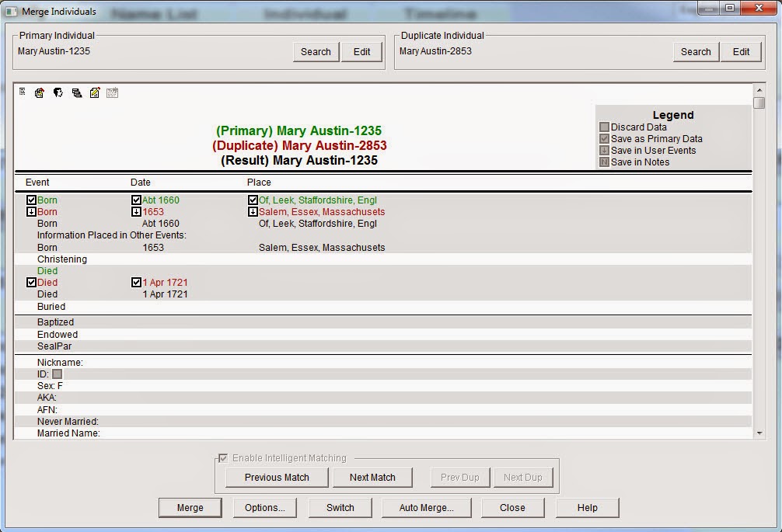782x532 pixels.
Task: Click the SealPar event row
Action: point(383,346)
